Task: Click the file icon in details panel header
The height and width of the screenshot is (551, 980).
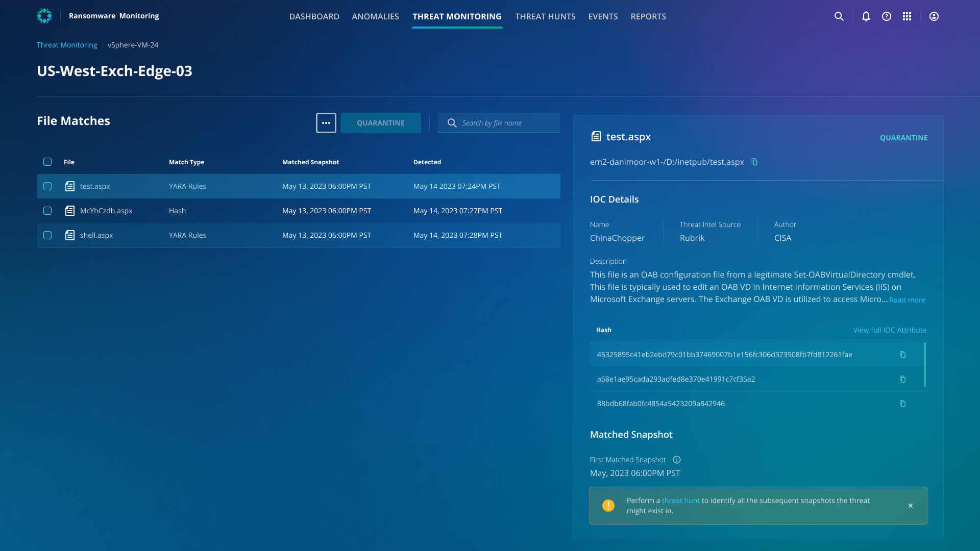Action: (x=596, y=136)
